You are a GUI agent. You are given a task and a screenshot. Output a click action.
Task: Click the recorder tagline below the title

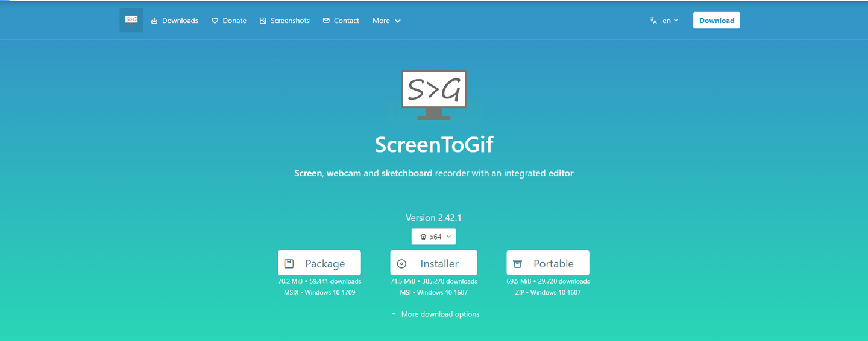[x=434, y=173]
